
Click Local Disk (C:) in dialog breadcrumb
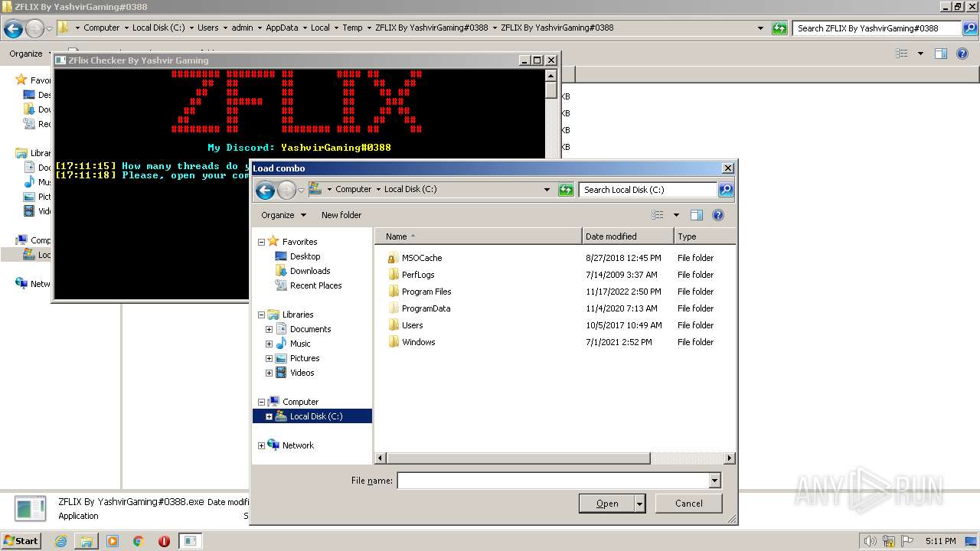[x=410, y=189]
